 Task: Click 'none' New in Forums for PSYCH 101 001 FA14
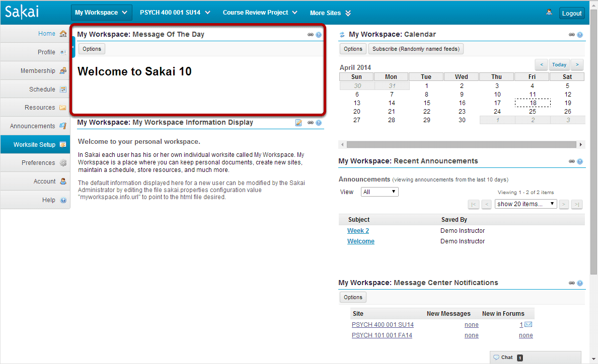click(x=526, y=335)
